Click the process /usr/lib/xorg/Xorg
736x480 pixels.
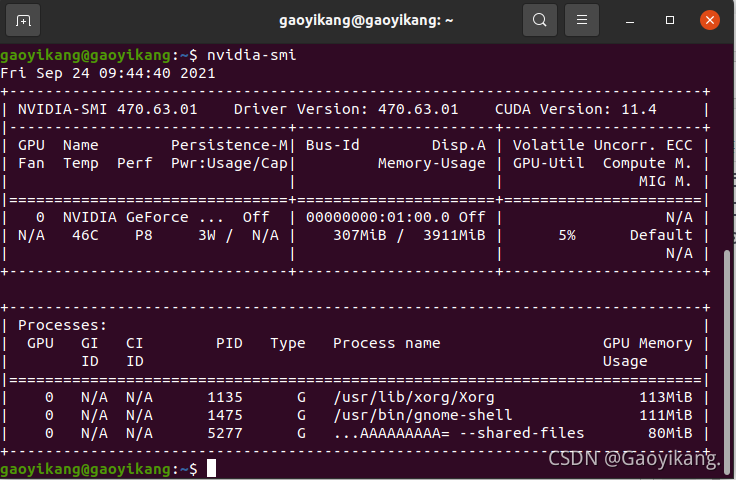point(414,397)
